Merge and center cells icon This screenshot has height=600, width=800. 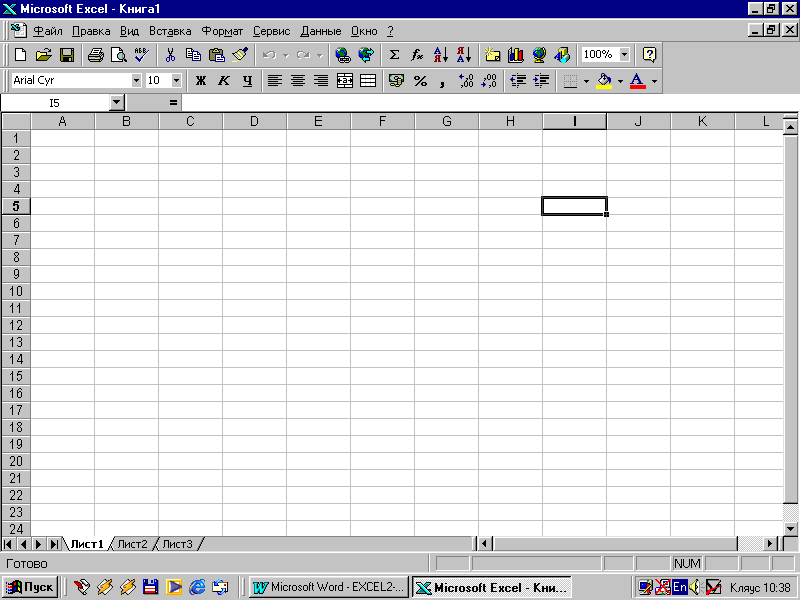(x=345, y=81)
